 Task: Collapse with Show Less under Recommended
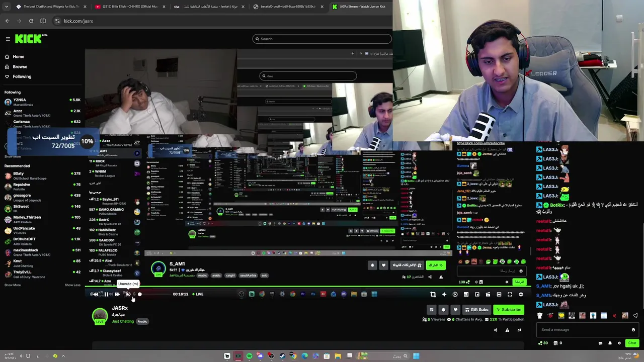(72, 285)
